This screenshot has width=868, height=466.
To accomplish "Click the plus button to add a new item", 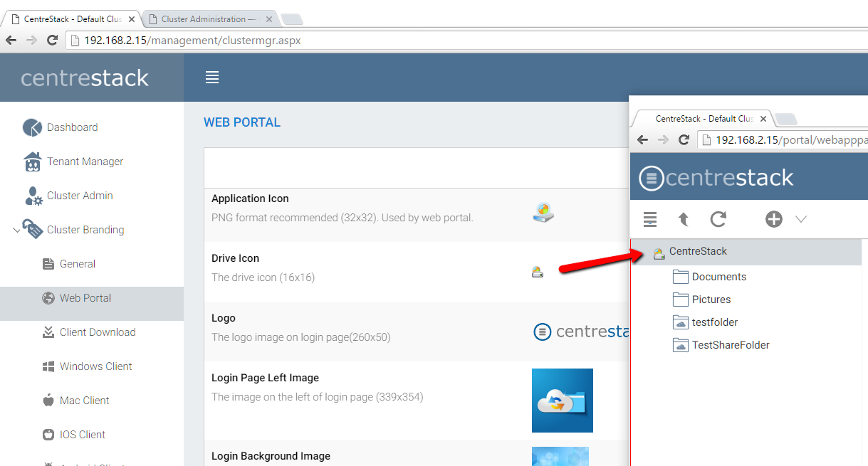I will 773,219.
